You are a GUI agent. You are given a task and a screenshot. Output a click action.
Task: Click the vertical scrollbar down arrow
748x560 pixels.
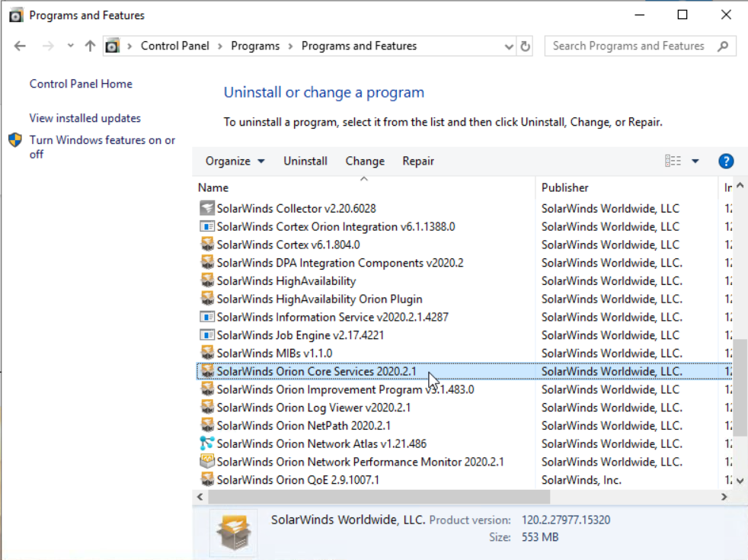740,481
